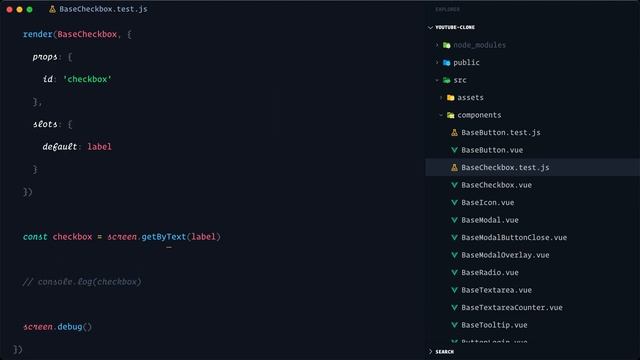The width and height of the screenshot is (640, 360).
Task: Open the BaseIcon.vue file
Action: 487,202
